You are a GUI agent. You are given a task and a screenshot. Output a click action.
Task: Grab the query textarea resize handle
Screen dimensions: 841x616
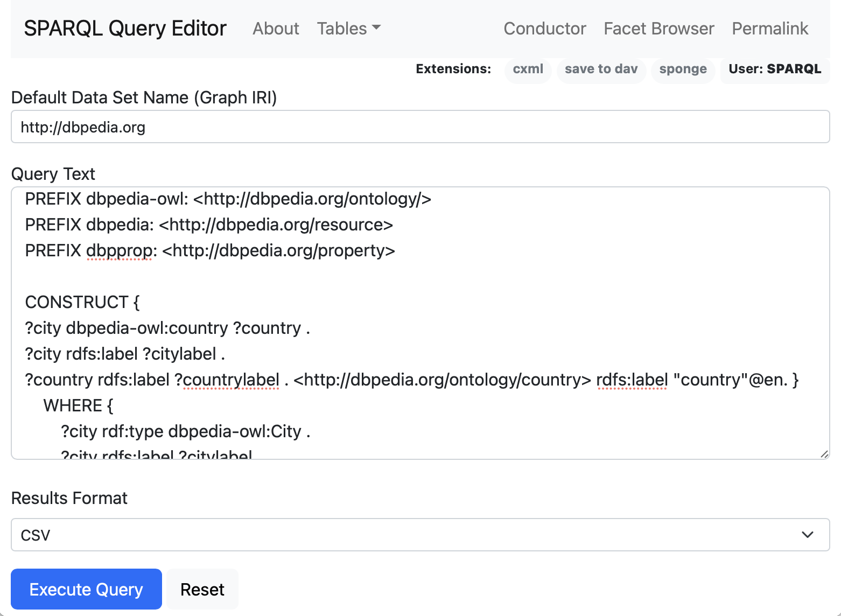pyautogui.click(x=824, y=454)
